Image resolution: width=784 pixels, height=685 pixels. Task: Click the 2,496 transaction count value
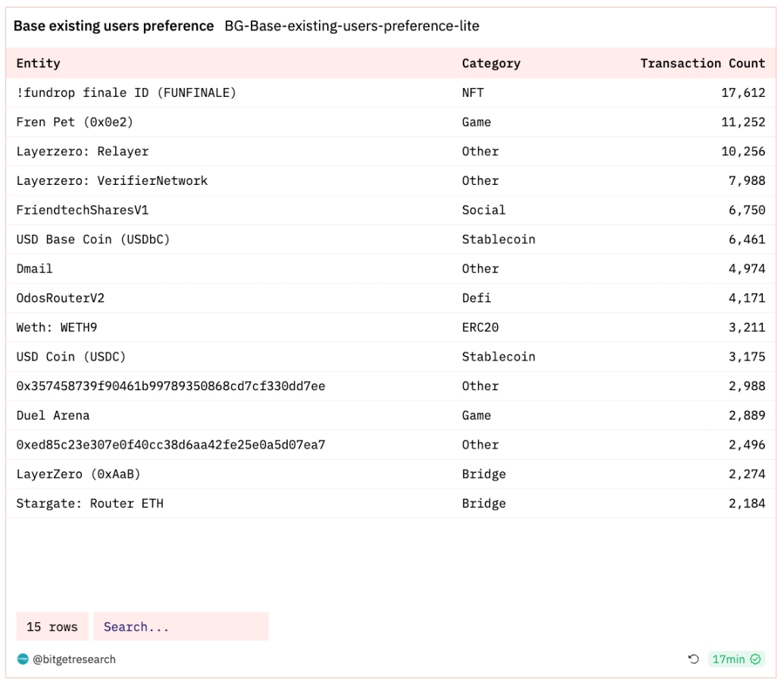coord(747,445)
